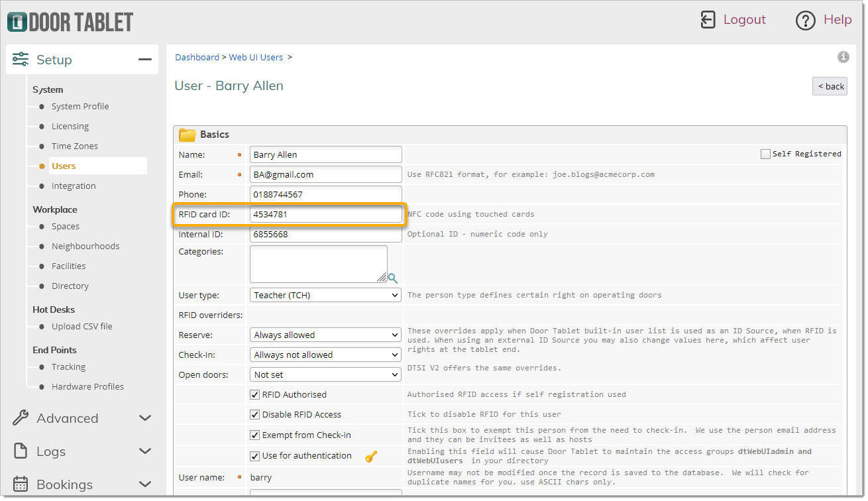
Task: Open the Reserve override dropdown
Action: tap(325, 335)
